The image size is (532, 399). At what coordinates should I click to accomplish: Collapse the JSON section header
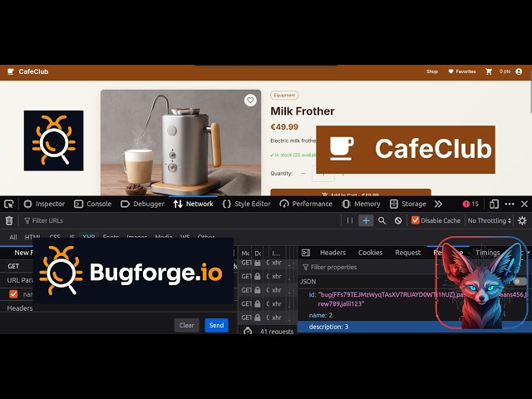point(308,281)
